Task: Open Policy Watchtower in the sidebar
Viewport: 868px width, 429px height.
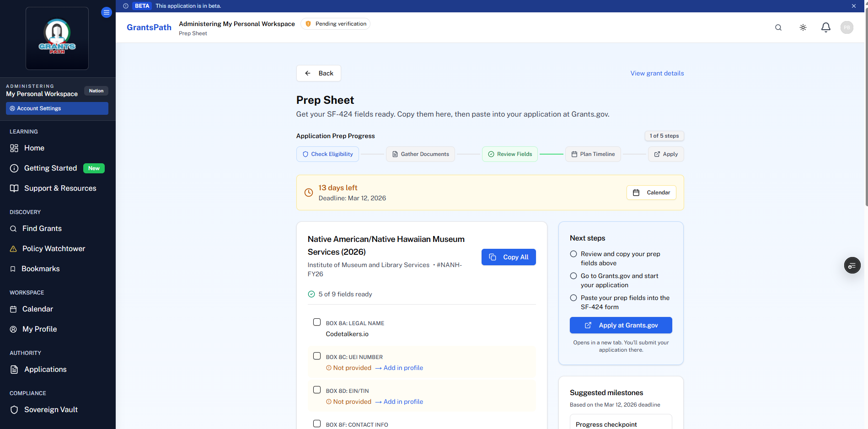Action: tap(53, 248)
